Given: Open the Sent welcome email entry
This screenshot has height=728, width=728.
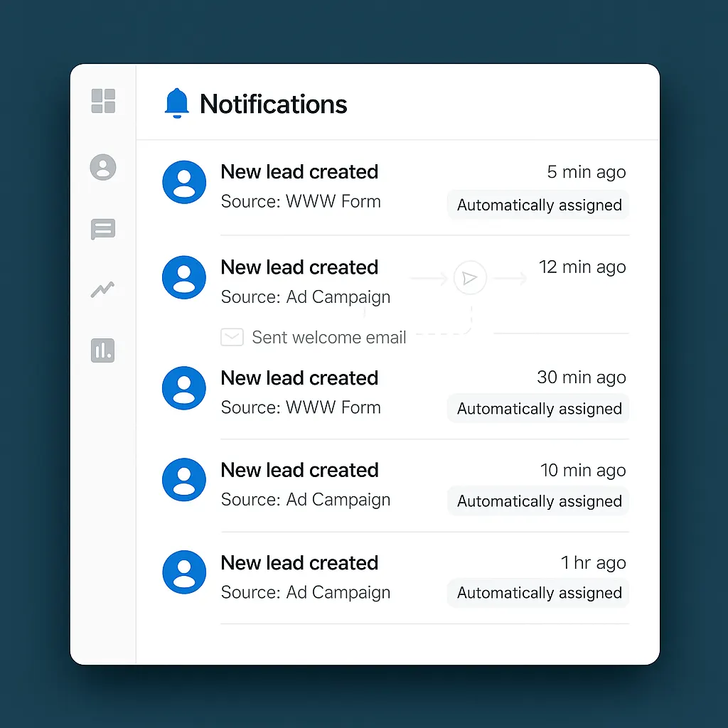Looking at the screenshot, I should pos(328,337).
